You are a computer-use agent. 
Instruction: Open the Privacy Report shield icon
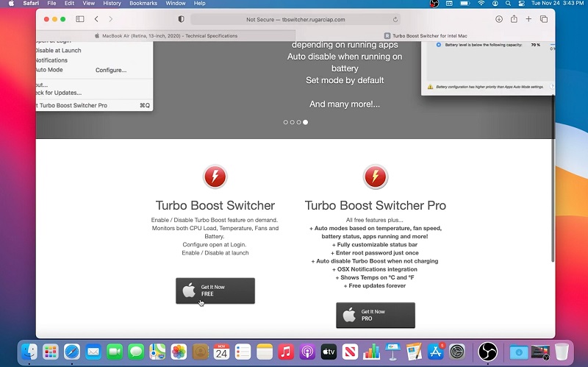[181, 19]
